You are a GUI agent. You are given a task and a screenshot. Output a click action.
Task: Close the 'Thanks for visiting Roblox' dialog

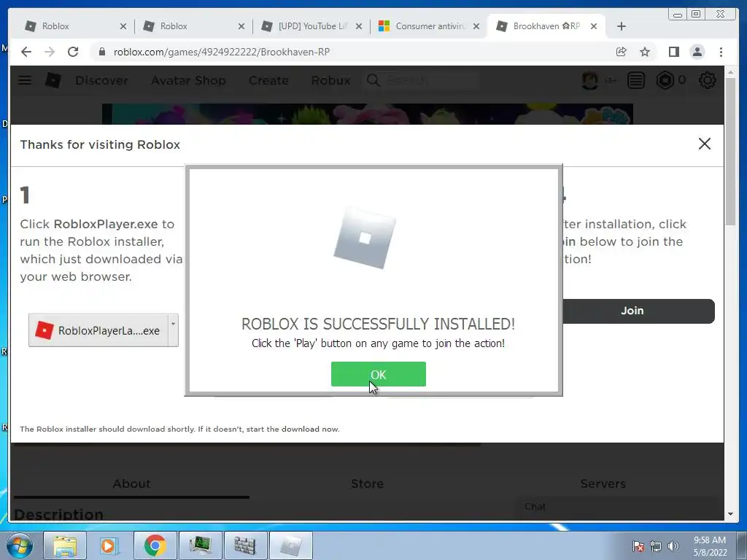[704, 144]
